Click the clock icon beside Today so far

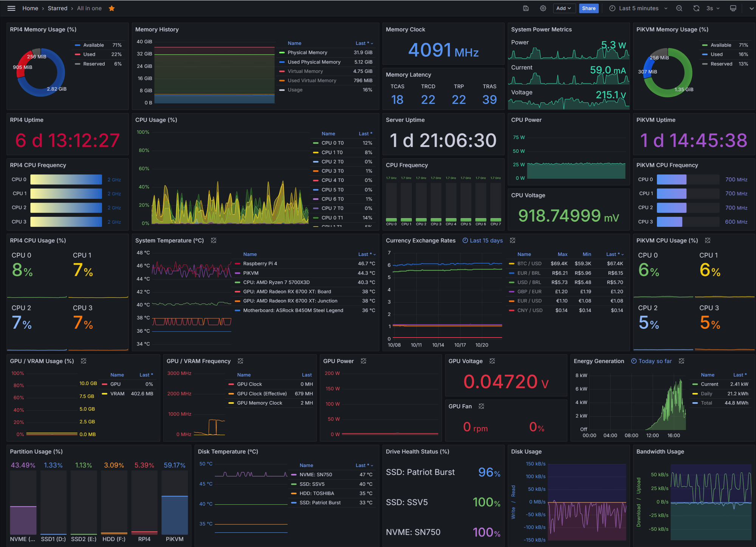(x=634, y=361)
